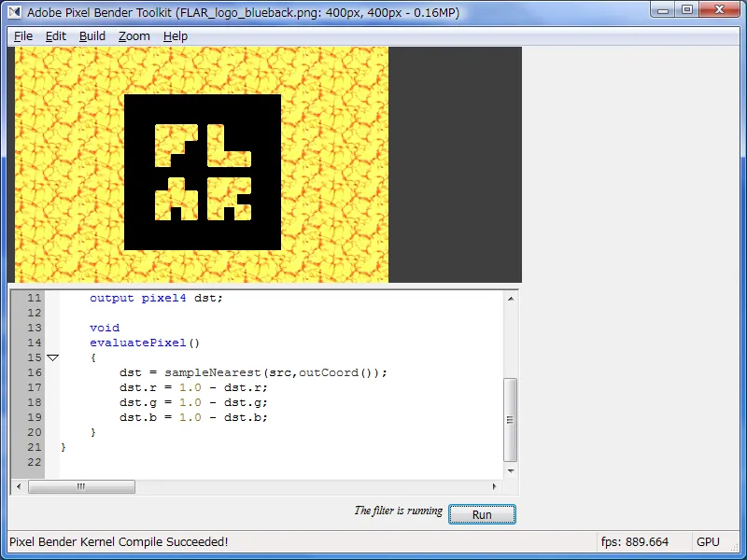This screenshot has height=560, width=747.
Task: Collapse the code fold triangle at line 15
Action: pos(52,357)
